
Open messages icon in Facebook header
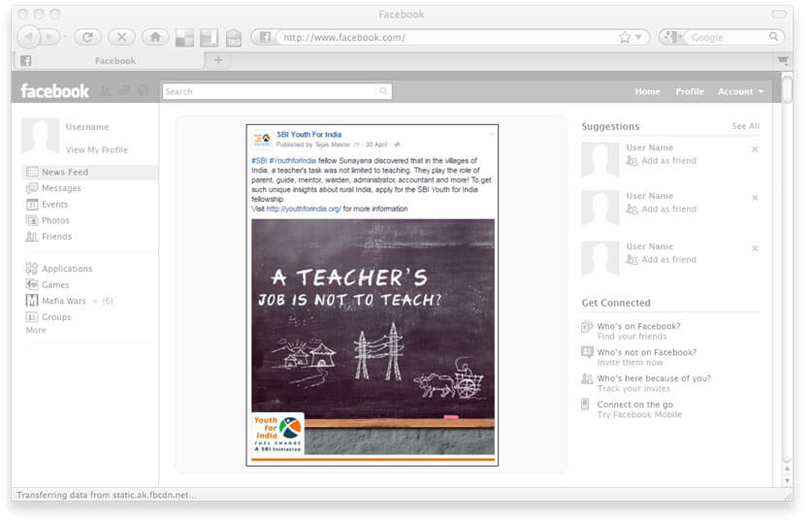click(x=124, y=91)
